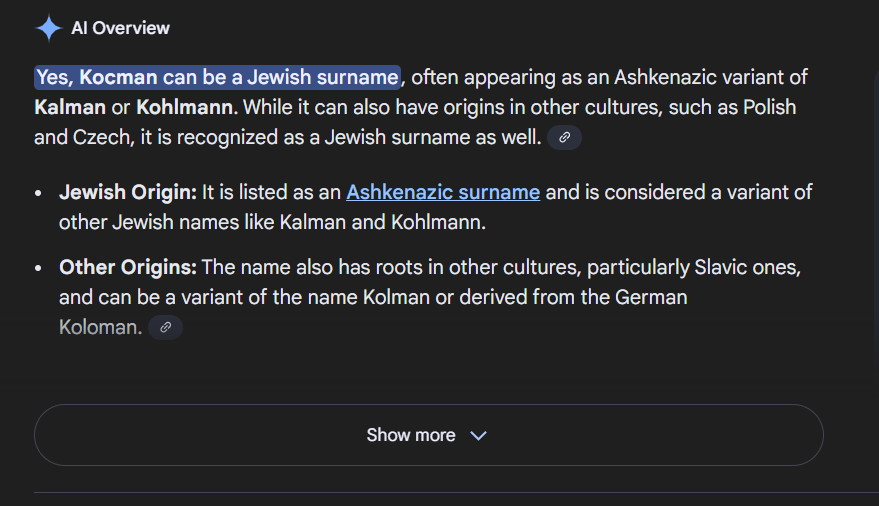Click the bullet dot before Other Origins
Image resolution: width=879 pixels, height=506 pixels.
pyautogui.click(x=38, y=269)
